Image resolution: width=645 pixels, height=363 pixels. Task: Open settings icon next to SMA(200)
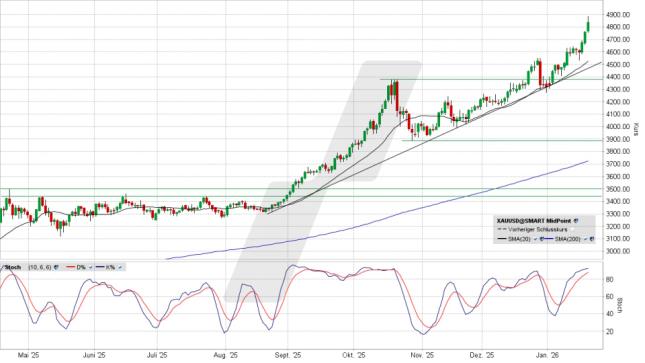(592, 239)
